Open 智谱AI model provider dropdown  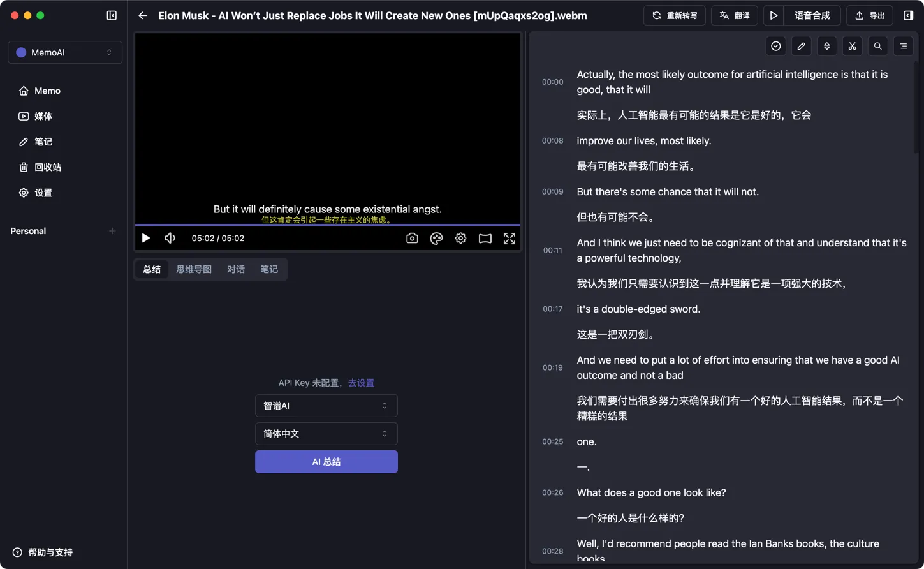tap(326, 406)
